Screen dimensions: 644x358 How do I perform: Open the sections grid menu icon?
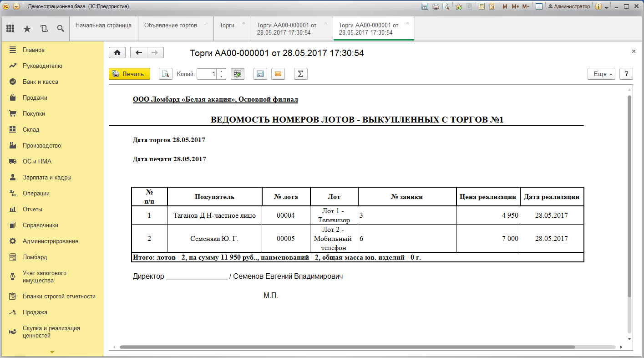(x=10, y=29)
